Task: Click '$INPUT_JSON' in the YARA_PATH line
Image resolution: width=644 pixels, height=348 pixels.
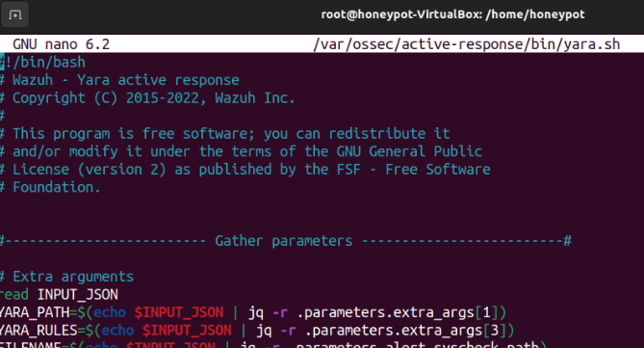Action: pyautogui.click(x=179, y=312)
